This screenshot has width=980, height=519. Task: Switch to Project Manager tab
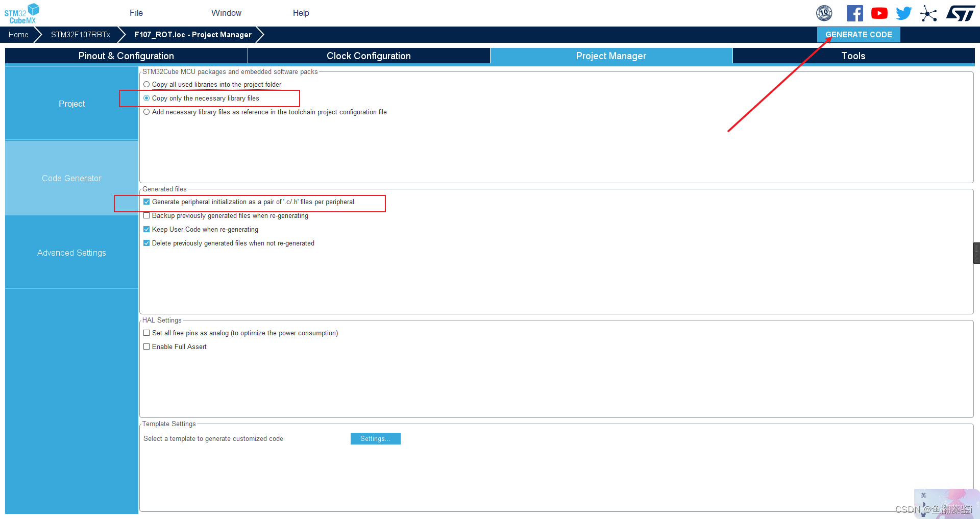coord(611,56)
